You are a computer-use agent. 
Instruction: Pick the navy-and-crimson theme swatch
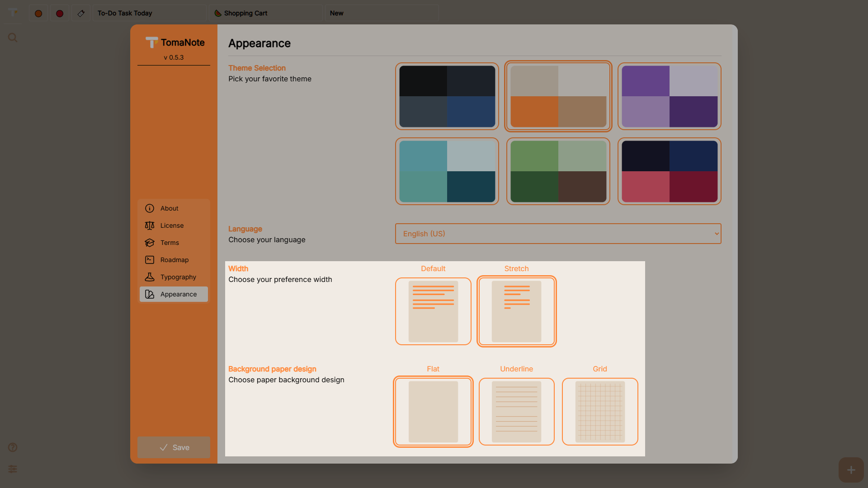(x=670, y=171)
